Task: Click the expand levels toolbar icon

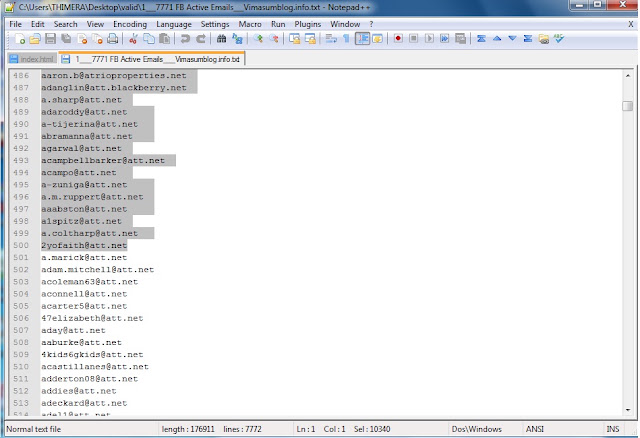Action: [x=528, y=39]
